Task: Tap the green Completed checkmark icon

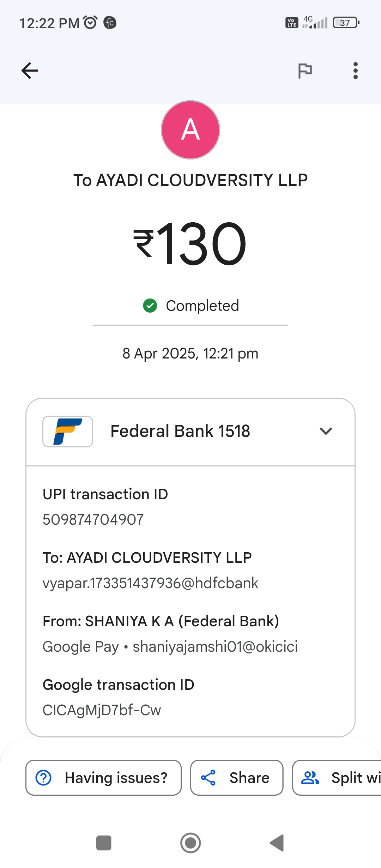Action: (150, 306)
